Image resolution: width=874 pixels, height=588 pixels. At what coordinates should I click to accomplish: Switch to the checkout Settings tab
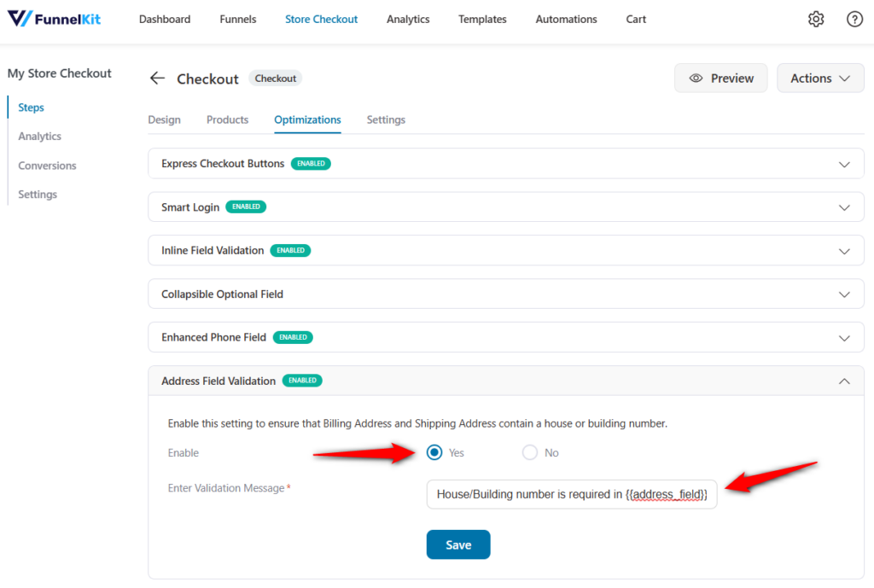pos(386,119)
